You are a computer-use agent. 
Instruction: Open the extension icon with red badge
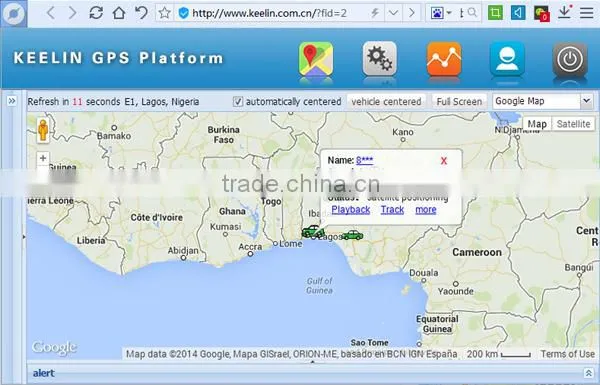click(x=541, y=13)
